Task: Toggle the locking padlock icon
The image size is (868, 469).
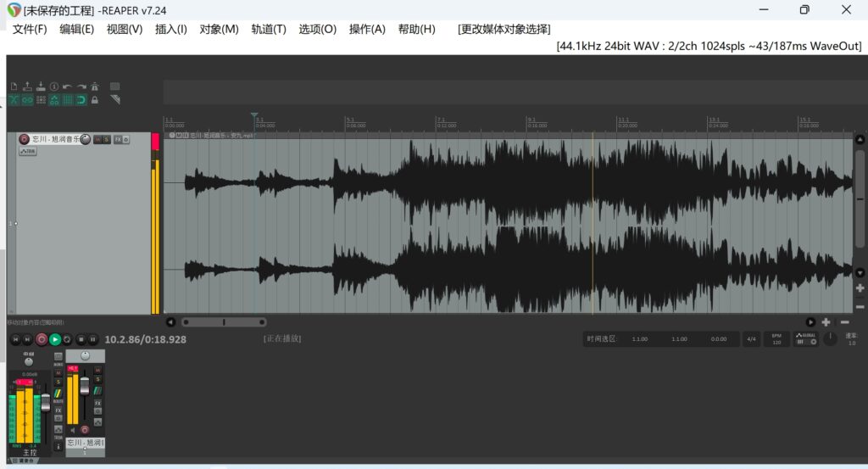Action: (x=95, y=100)
